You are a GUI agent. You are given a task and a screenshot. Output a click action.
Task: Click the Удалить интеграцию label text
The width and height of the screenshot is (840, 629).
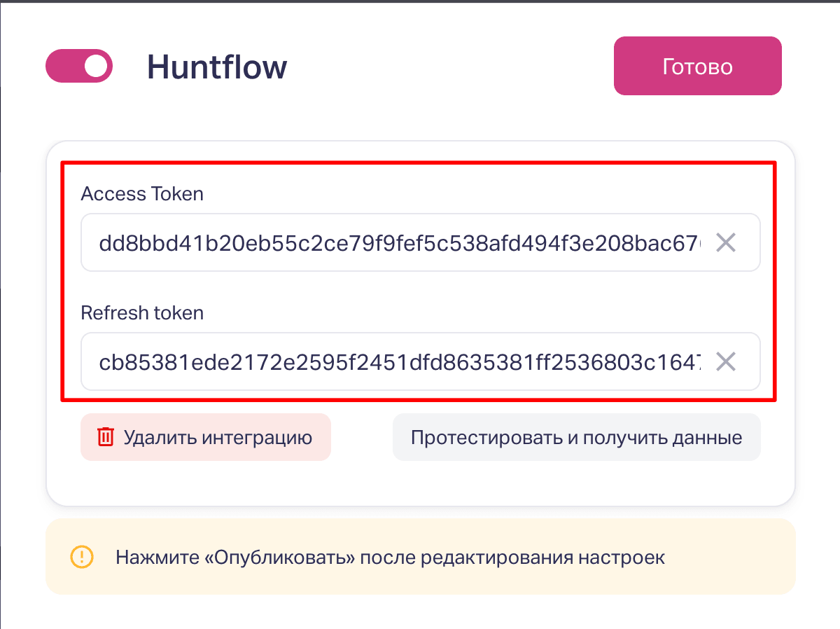pyautogui.click(x=218, y=438)
